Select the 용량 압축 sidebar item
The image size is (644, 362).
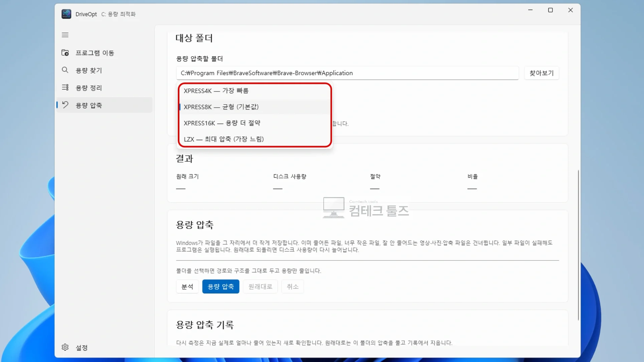pos(104,105)
